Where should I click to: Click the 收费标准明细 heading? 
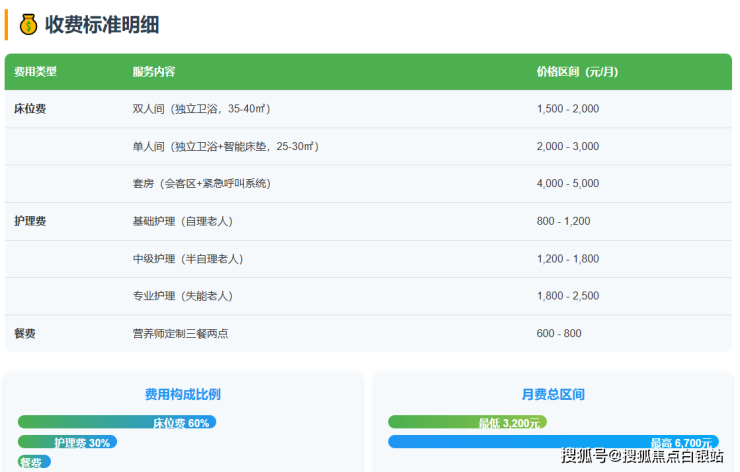[x=102, y=25]
